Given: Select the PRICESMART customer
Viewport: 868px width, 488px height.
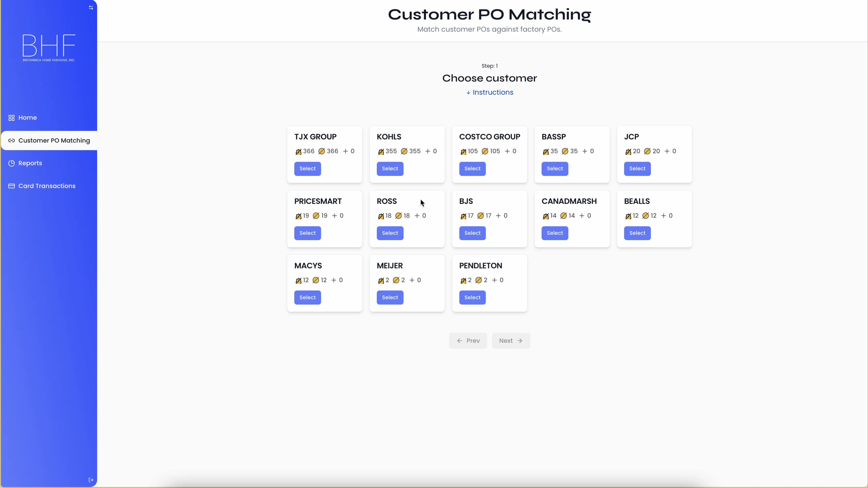Looking at the screenshot, I should 308,233.
